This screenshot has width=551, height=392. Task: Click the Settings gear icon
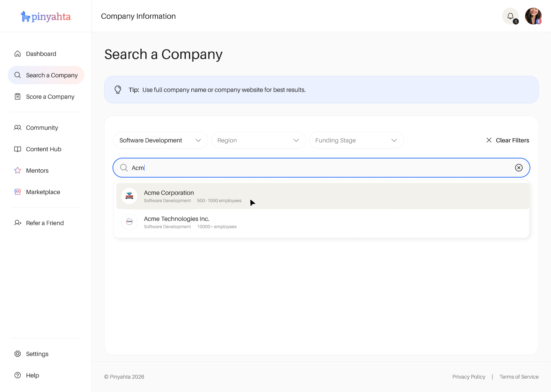(18, 354)
